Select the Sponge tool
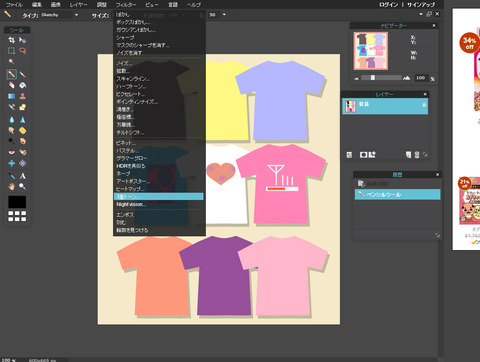 point(22,130)
